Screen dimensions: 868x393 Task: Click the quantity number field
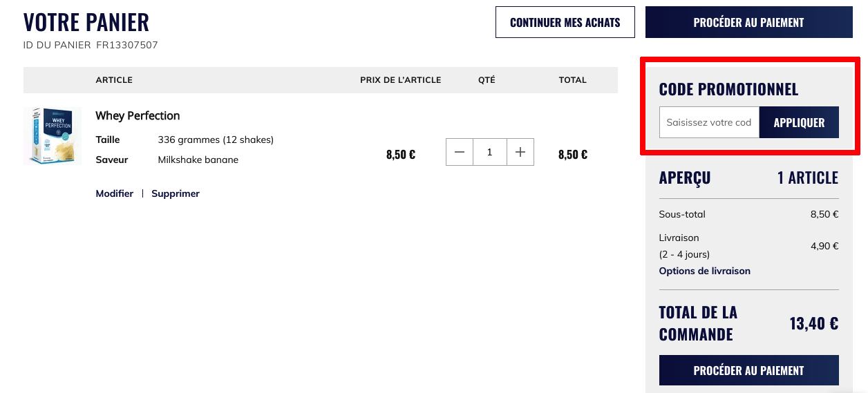click(490, 152)
